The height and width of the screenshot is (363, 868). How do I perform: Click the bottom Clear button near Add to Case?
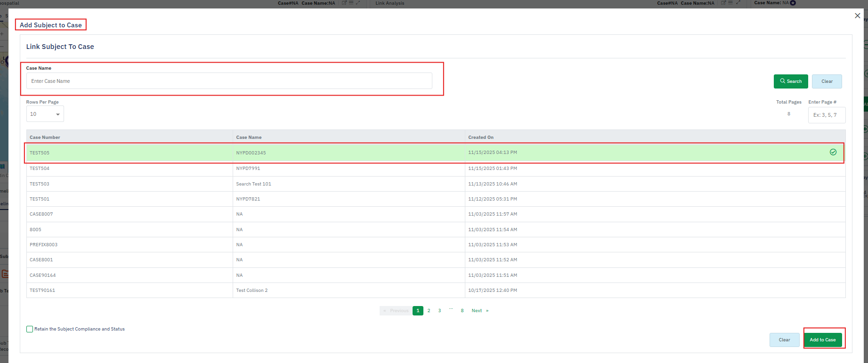click(784, 340)
